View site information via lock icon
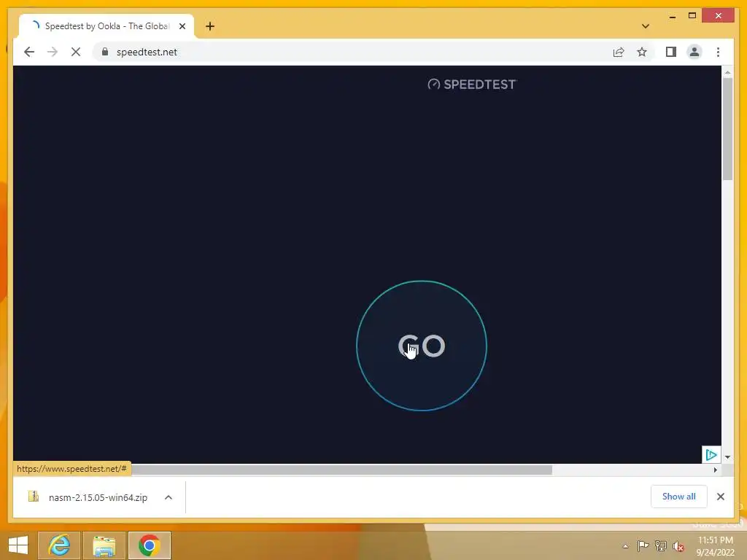 click(x=105, y=52)
